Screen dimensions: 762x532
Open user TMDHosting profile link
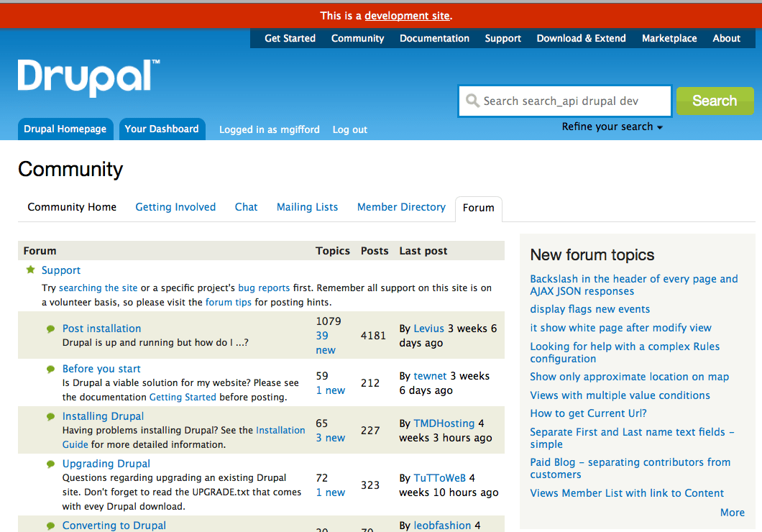[x=444, y=423]
